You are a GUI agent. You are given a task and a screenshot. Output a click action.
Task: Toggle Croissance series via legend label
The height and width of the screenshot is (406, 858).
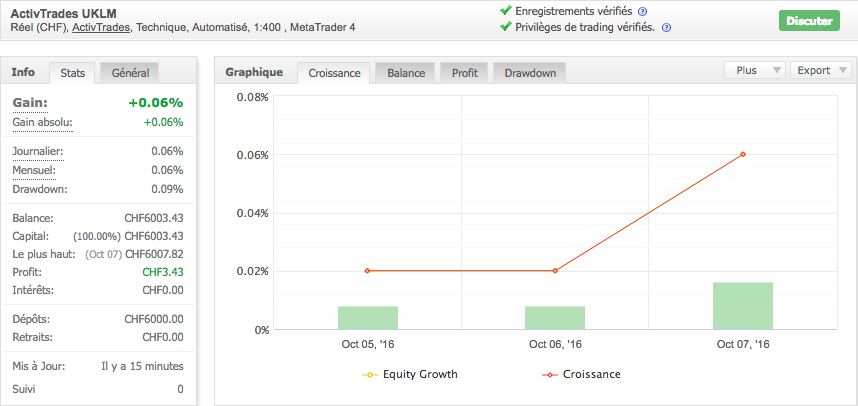point(591,375)
